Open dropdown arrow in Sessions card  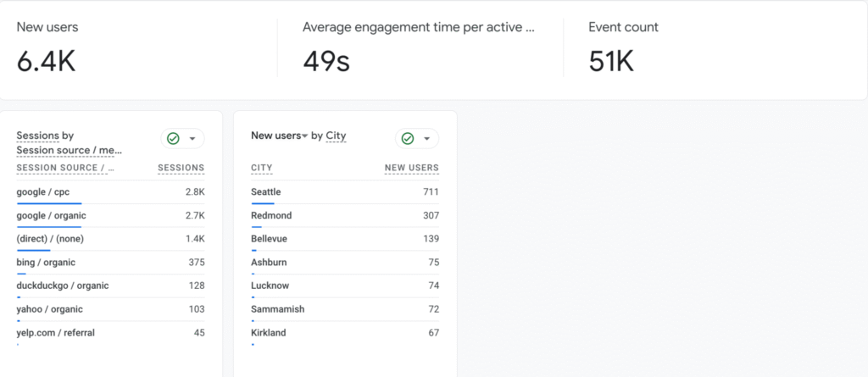[x=192, y=139]
